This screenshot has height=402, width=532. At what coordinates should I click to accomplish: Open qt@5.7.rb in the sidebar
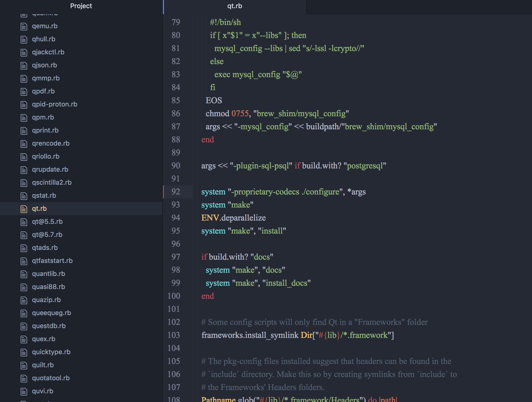click(x=47, y=234)
